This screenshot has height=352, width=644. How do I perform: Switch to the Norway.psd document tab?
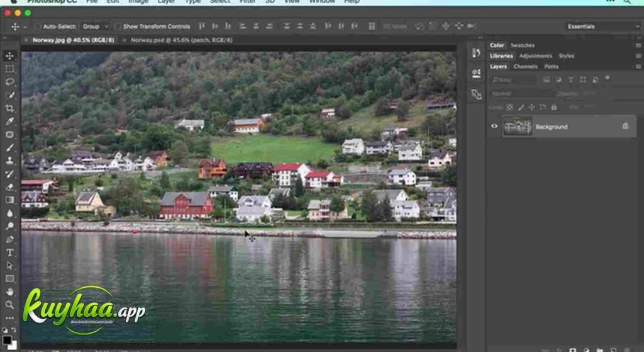point(182,40)
